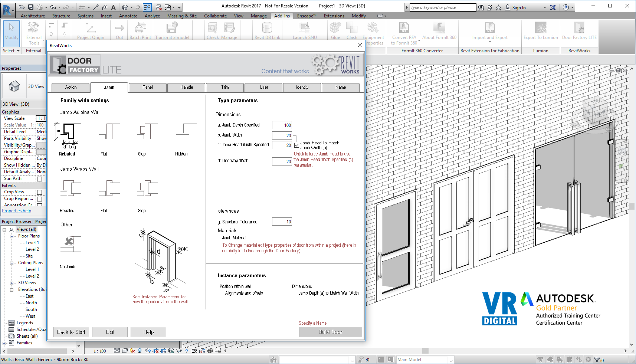Click the Help question mark icon
Screen dimensions: 636x364
[x=566, y=7]
